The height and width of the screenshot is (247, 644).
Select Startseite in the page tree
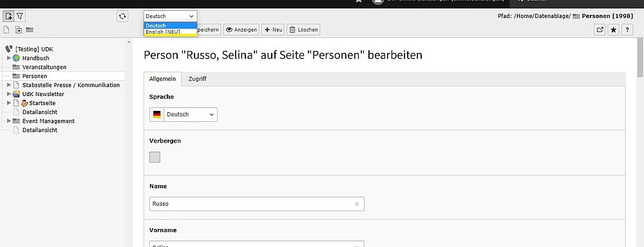pyautogui.click(x=43, y=103)
